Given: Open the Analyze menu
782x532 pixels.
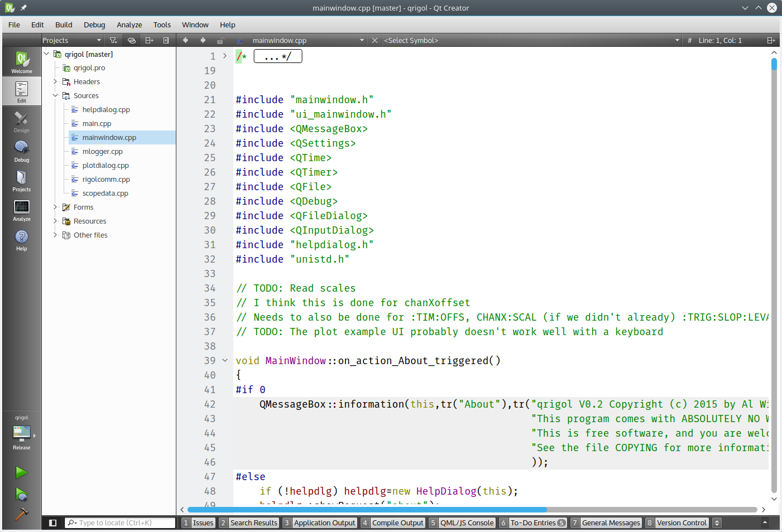Looking at the screenshot, I should [x=129, y=25].
